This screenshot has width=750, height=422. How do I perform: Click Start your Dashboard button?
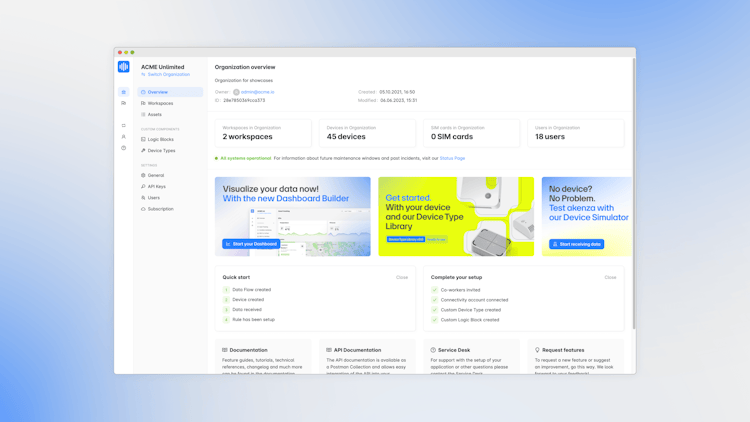251,244
